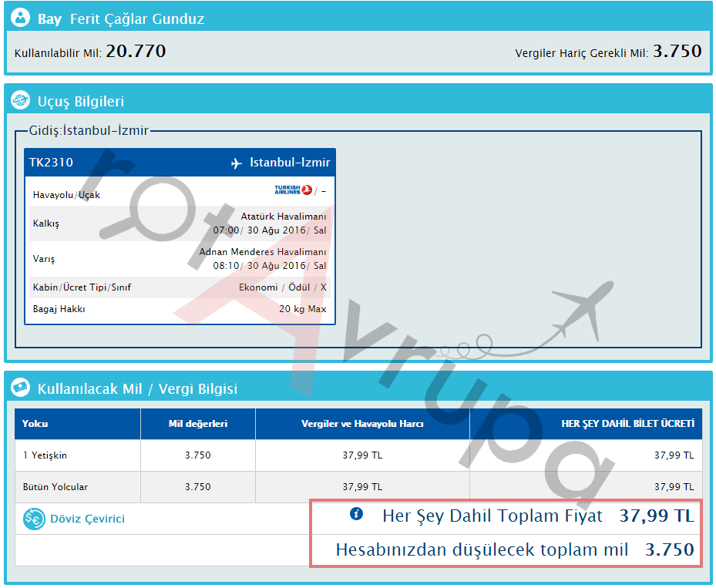Open the Döviz Çevirici link

[87, 519]
